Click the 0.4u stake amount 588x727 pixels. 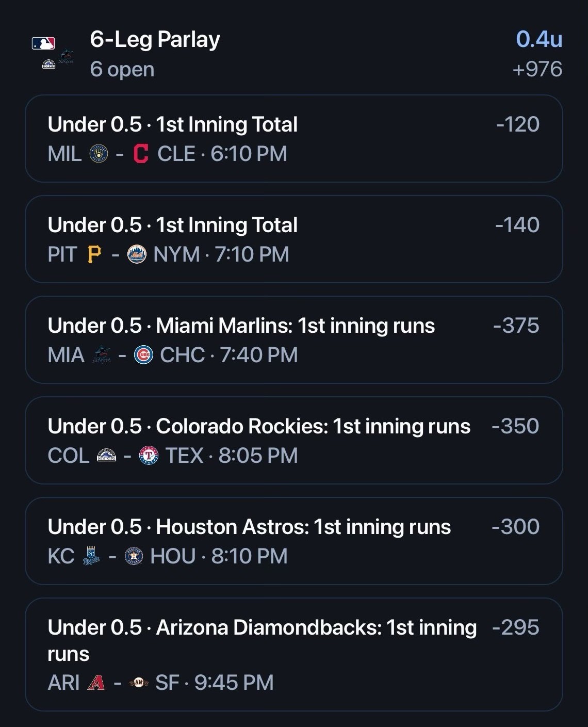coord(539,39)
